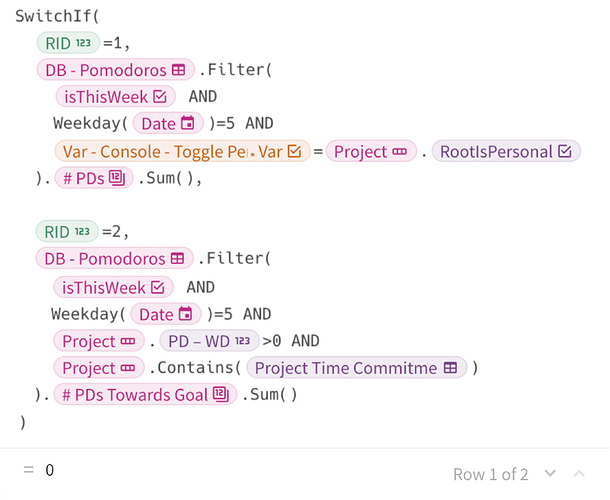This screenshot has height=500, width=610.
Task: Click the calendar icon in first Date chip
Action: [188, 123]
